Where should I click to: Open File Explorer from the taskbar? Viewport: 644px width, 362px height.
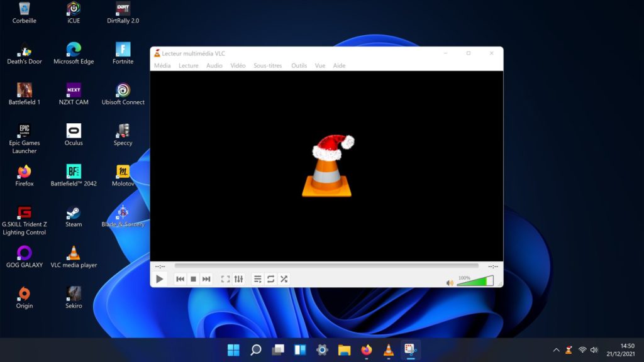pyautogui.click(x=344, y=349)
